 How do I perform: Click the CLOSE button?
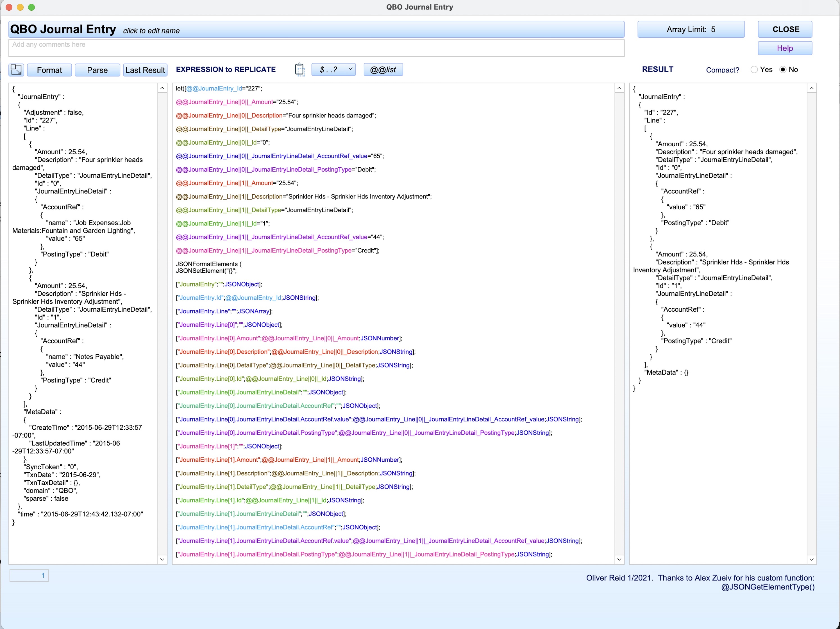[x=785, y=29]
